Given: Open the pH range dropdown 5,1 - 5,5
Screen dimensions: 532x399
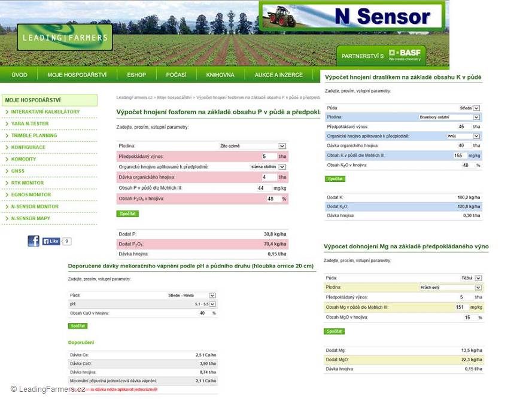Looking at the screenshot, I should coord(205,304).
